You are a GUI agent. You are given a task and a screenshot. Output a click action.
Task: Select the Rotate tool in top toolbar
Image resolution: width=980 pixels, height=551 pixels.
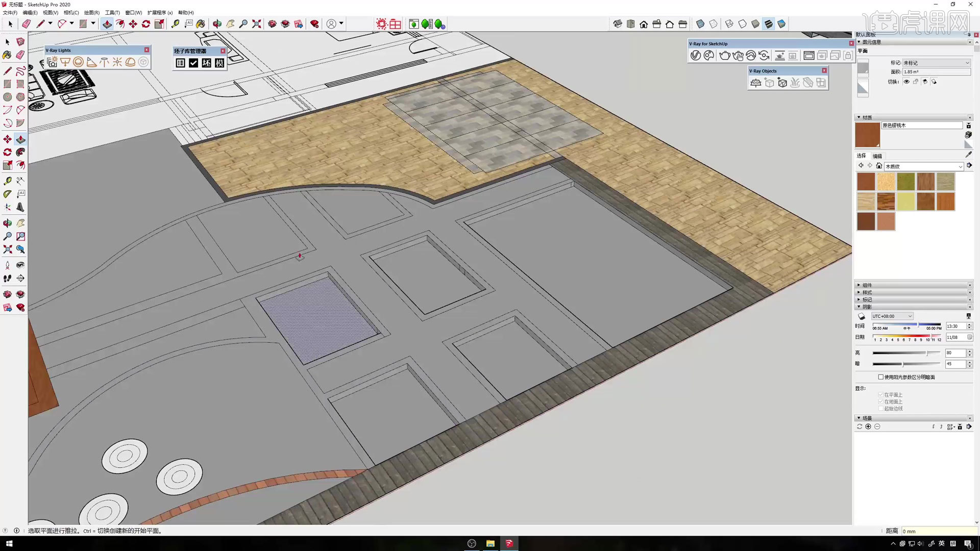pos(146,24)
